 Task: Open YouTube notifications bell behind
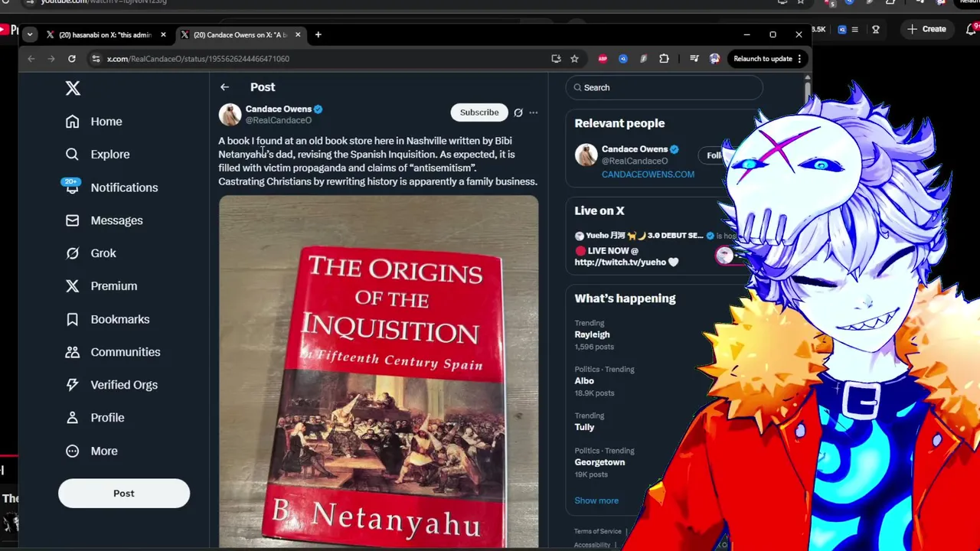(x=972, y=29)
